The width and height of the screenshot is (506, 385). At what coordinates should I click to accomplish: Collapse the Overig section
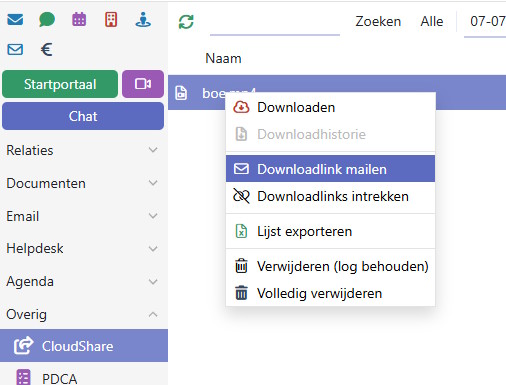coord(82,314)
